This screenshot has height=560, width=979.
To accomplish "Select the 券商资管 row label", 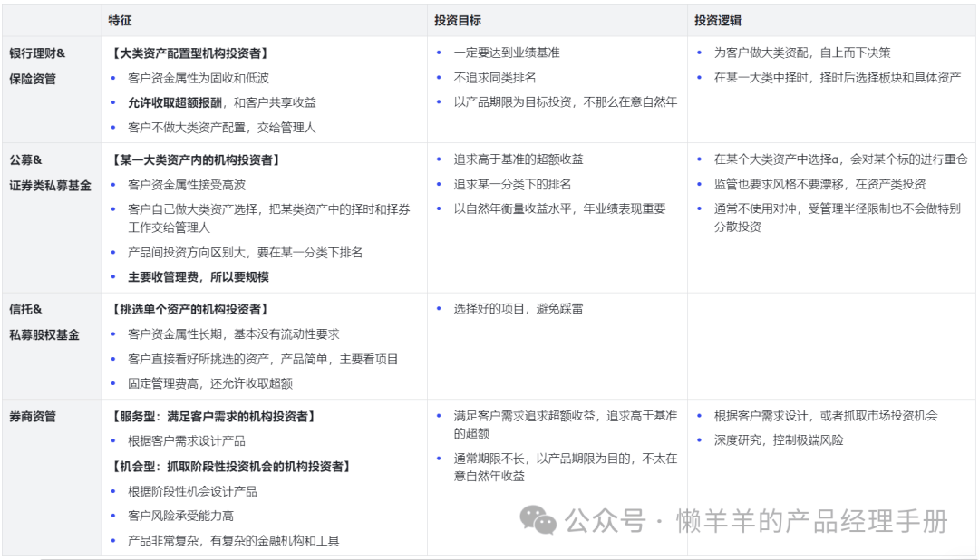I will click(x=33, y=416).
